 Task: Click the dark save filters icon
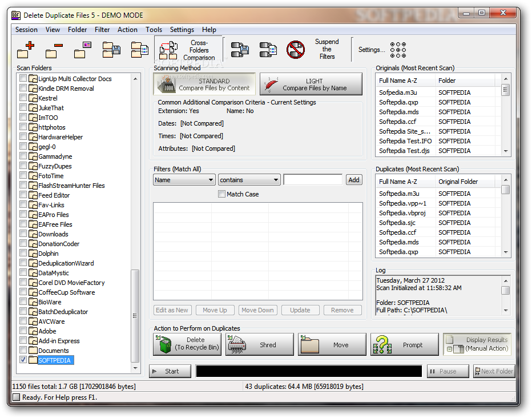(x=240, y=50)
